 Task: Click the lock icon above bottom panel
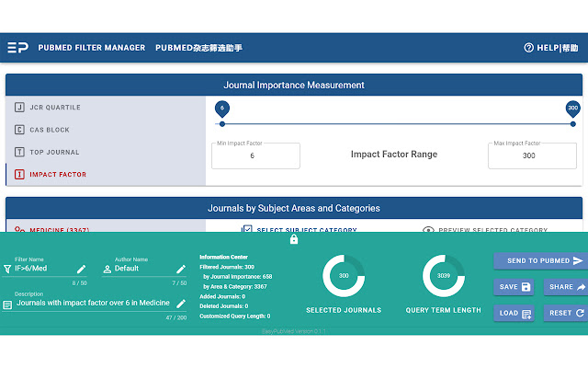(293, 239)
